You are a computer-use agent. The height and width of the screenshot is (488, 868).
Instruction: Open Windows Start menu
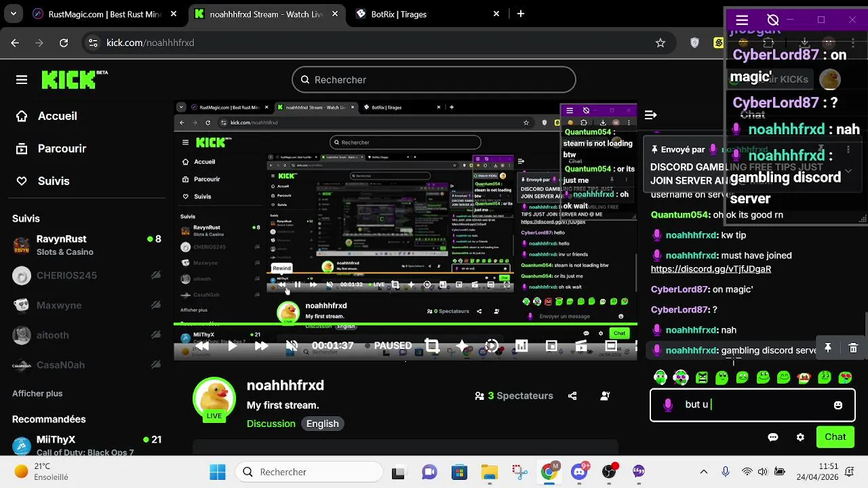(x=218, y=472)
